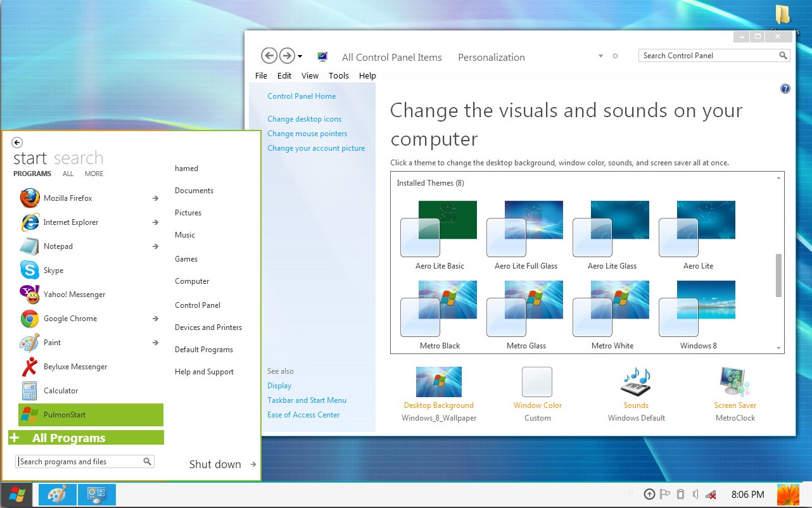Open the Action Center flag tray icon
Viewport: 812px width, 508px height.
click(x=665, y=495)
